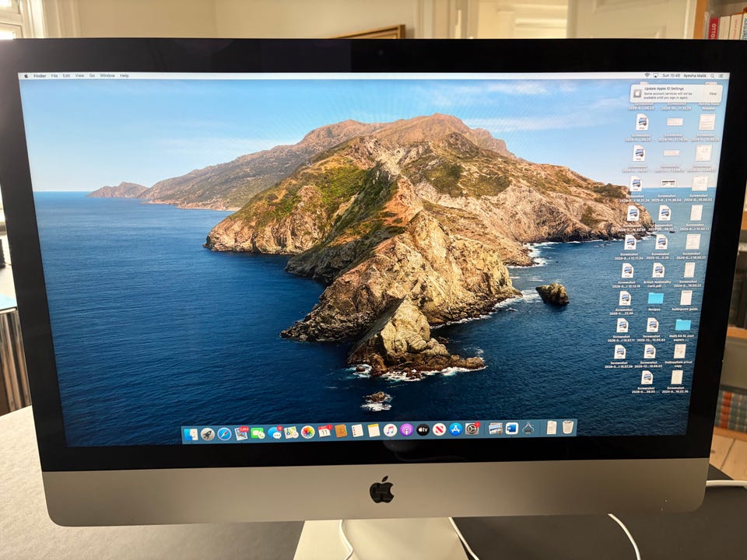Image resolution: width=747 pixels, height=560 pixels.
Task: Open Contacts in the Dock
Action: coord(341,432)
